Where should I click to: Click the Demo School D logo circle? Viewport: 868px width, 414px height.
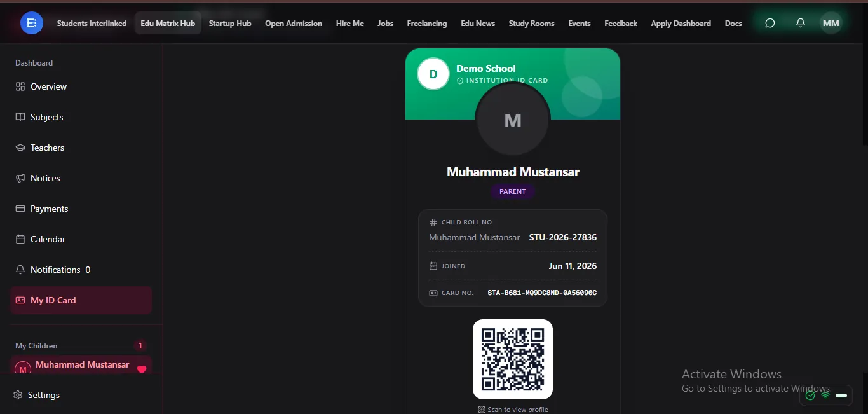[x=433, y=74]
